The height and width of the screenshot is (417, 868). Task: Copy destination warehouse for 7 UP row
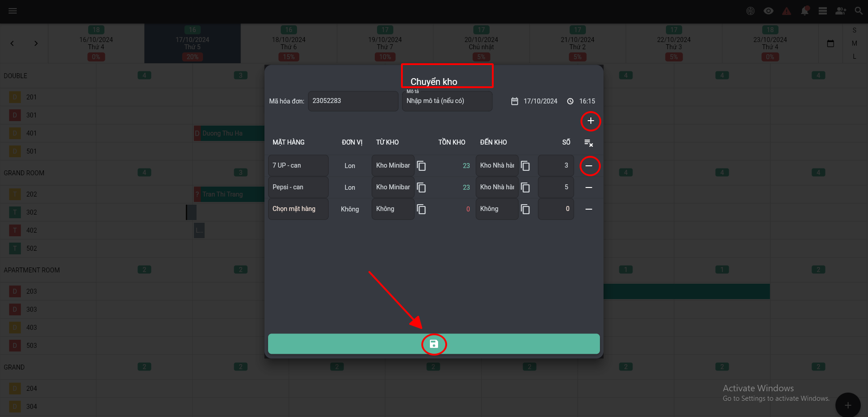(525, 166)
